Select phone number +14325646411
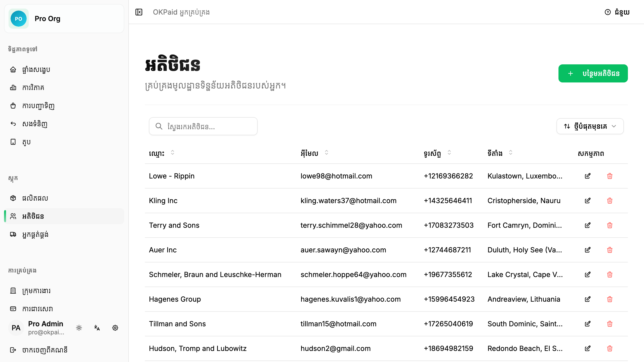The image size is (644, 362). point(448,201)
